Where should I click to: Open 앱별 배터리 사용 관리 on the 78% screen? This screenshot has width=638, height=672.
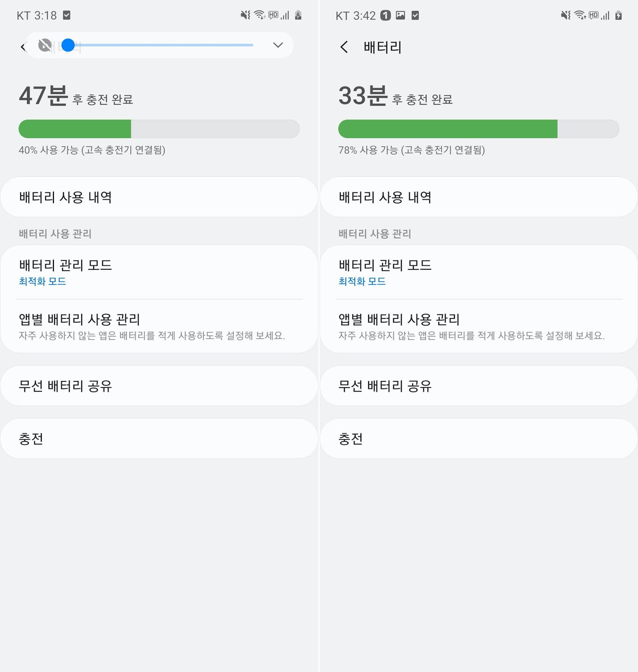[x=478, y=326]
